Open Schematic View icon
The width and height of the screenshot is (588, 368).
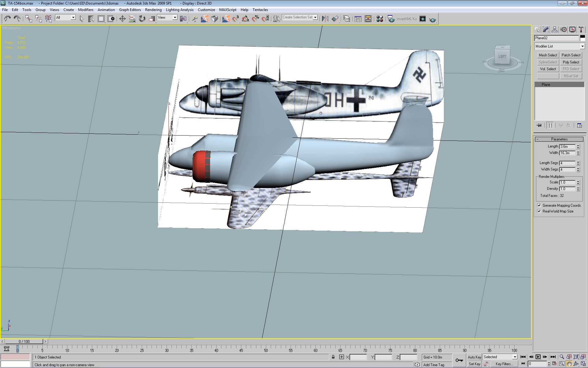[368, 19]
